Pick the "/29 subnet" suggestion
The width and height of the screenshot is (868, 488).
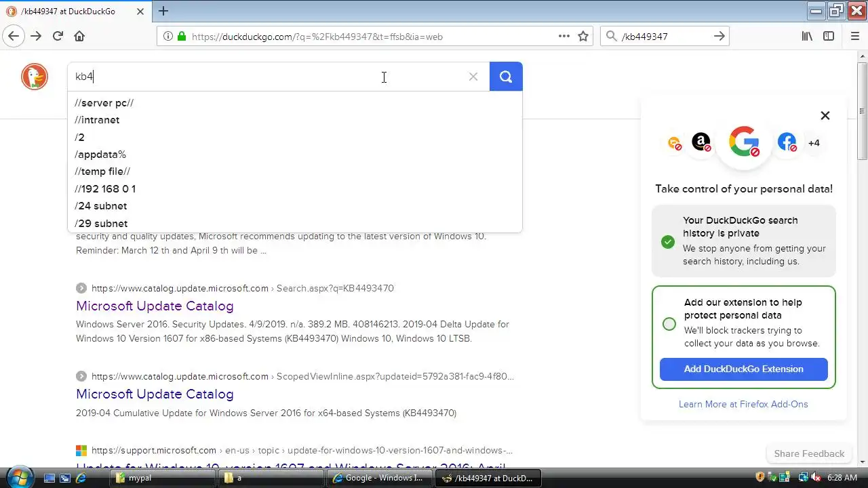click(x=101, y=224)
